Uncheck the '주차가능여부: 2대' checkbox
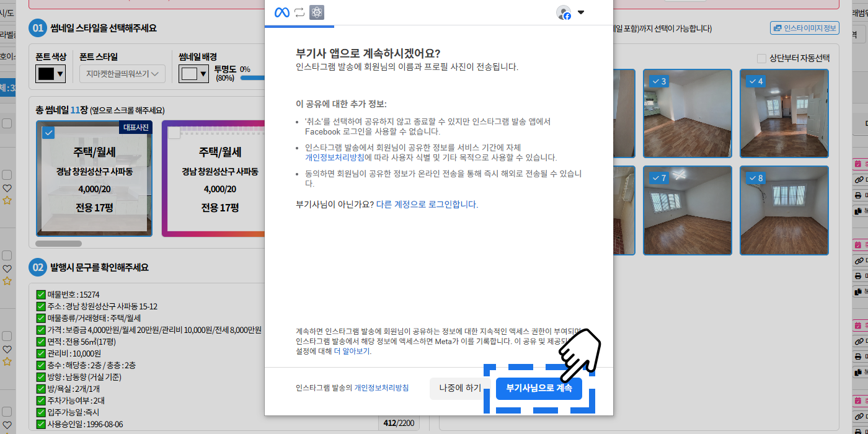Image resolution: width=868 pixels, height=434 pixels. click(42, 401)
